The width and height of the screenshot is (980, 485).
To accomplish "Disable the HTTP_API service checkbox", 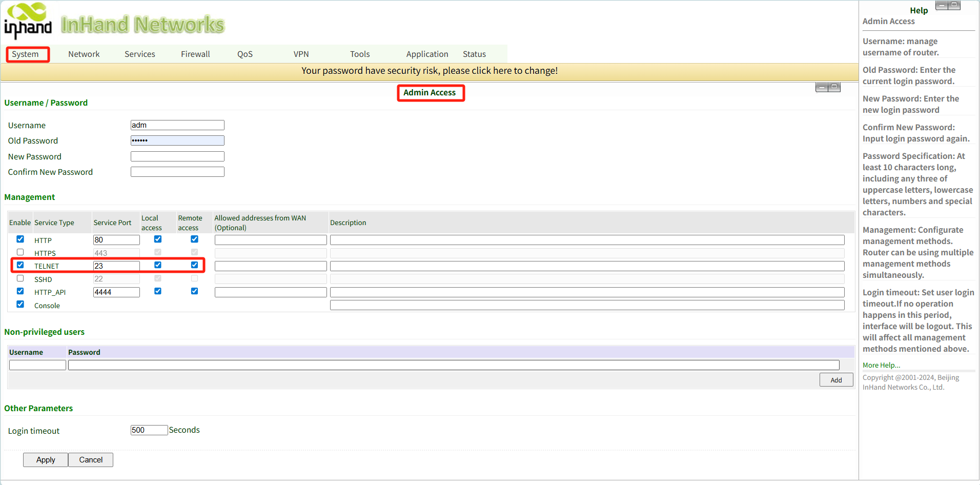I will (21, 291).
